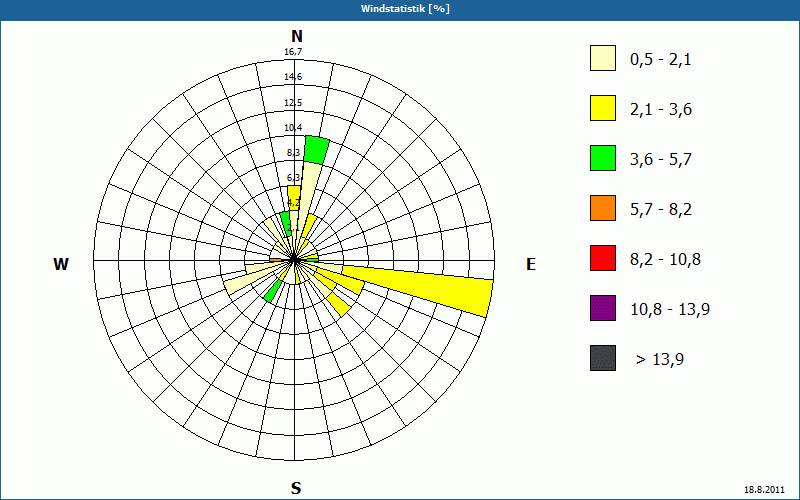
Task: Click the 8,3 axis value
Action: click(x=293, y=152)
